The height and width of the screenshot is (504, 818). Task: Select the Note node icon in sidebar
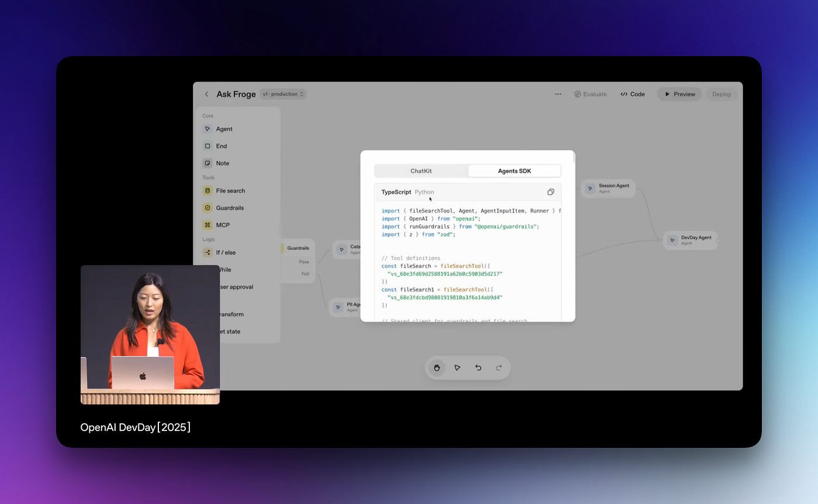click(207, 163)
